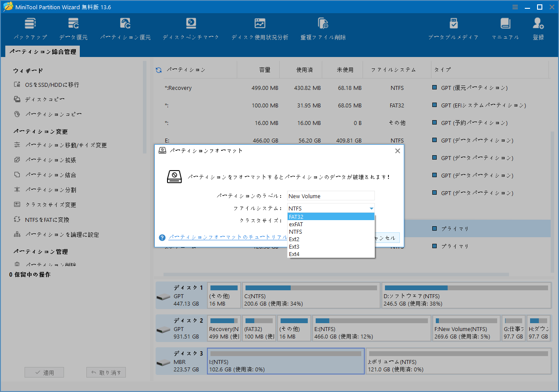Select C:(NTFS) block on disk 1

[x=311, y=296]
